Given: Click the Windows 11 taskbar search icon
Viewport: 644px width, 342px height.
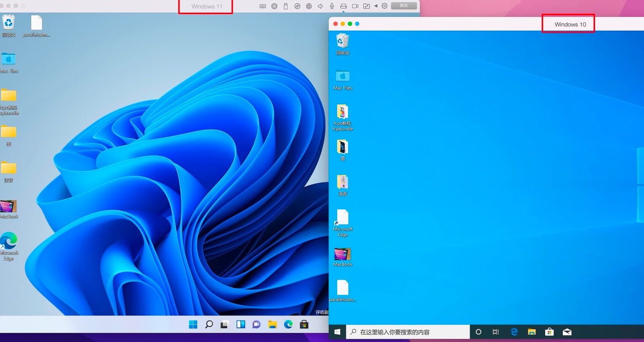Looking at the screenshot, I should [209, 324].
